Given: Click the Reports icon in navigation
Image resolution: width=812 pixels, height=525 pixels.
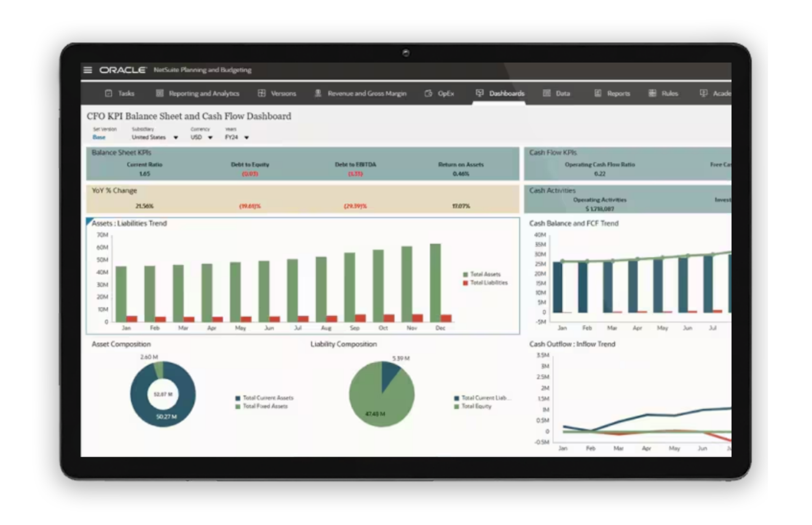Looking at the screenshot, I should [598, 93].
